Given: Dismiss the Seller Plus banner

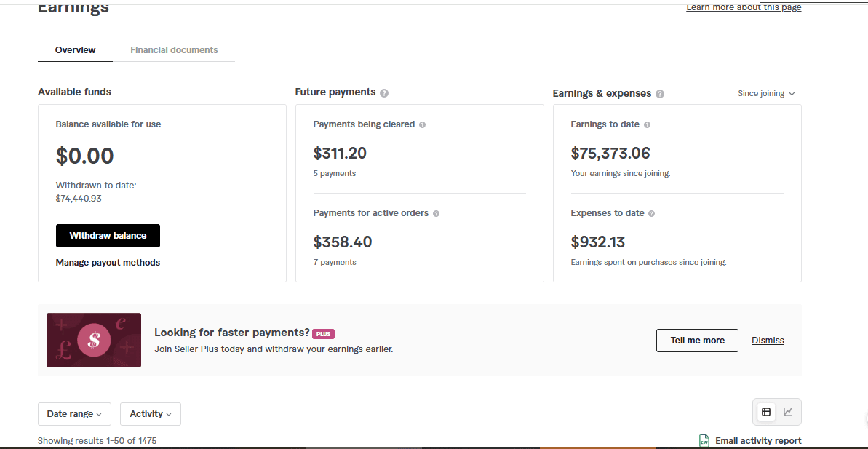Looking at the screenshot, I should click(768, 341).
